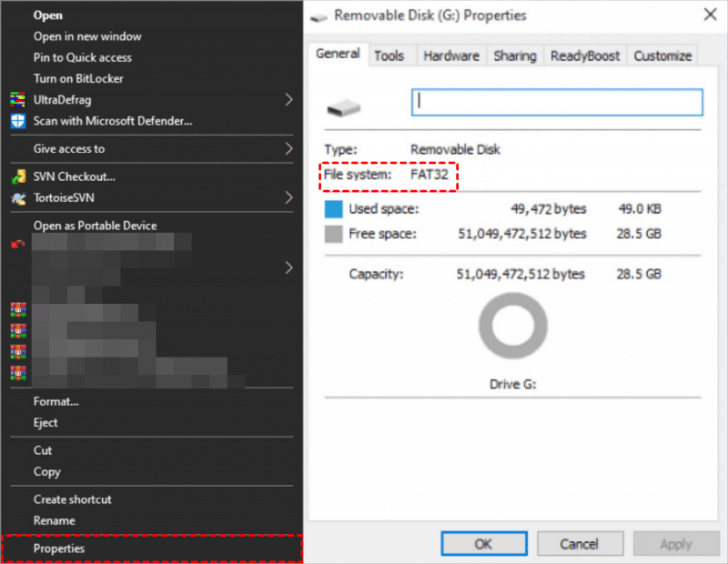Switch to the ReadyBoost tab
The width and height of the screenshot is (728, 564).
pyautogui.click(x=584, y=55)
